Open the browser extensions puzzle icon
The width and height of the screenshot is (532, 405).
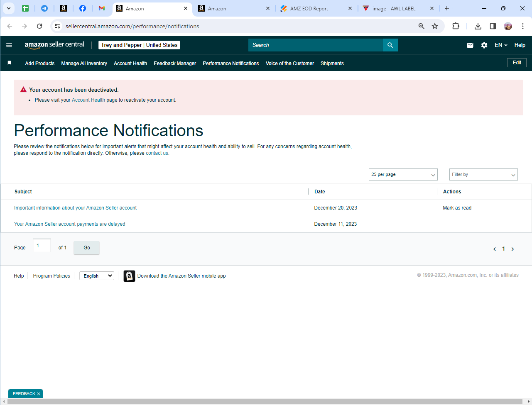[x=456, y=26]
